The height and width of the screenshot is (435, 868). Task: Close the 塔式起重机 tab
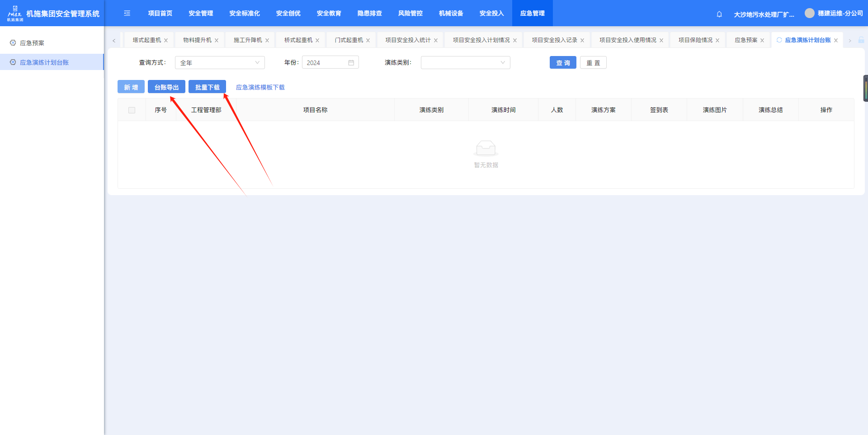(166, 41)
